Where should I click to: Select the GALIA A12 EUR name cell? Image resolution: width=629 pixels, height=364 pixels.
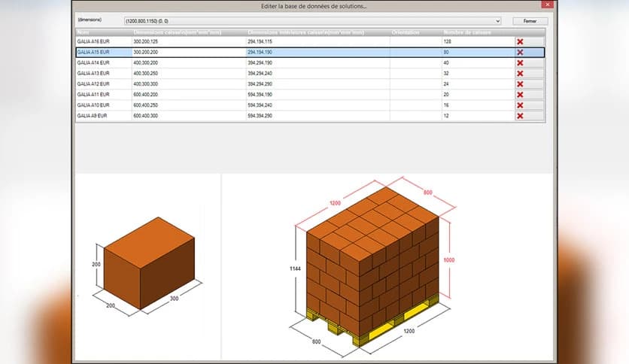coord(104,84)
